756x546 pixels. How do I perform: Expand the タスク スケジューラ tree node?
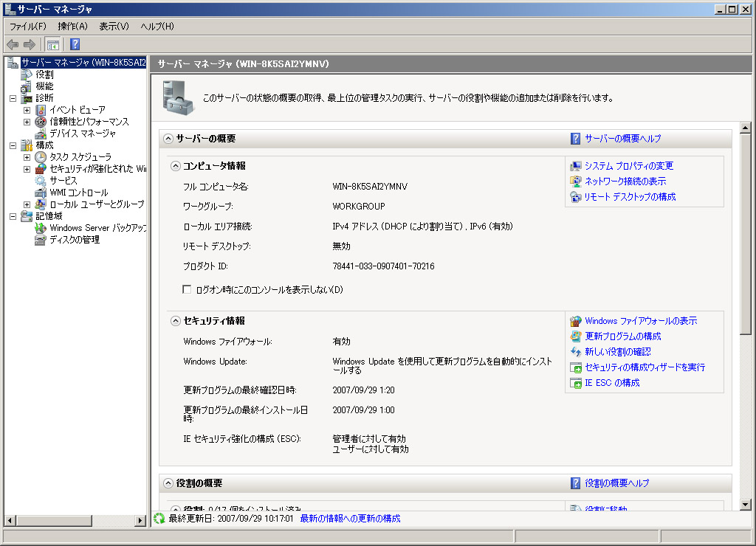[x=27, y=157]
